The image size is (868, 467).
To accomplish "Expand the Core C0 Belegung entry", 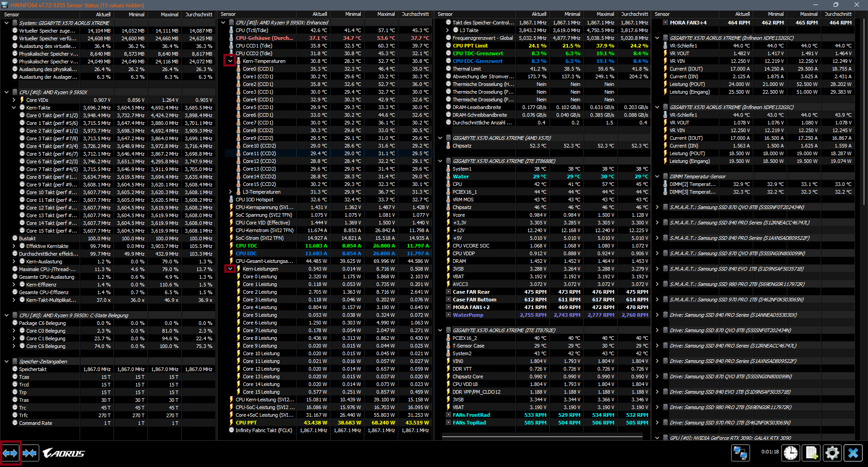I will pyautogui.click(x=14, y=331).
